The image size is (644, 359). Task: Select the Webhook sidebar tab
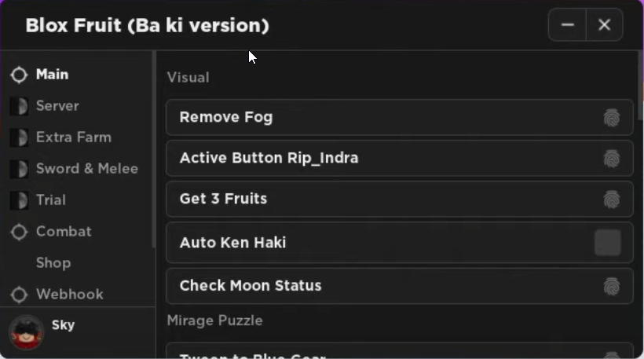click(x=78, y=295)
